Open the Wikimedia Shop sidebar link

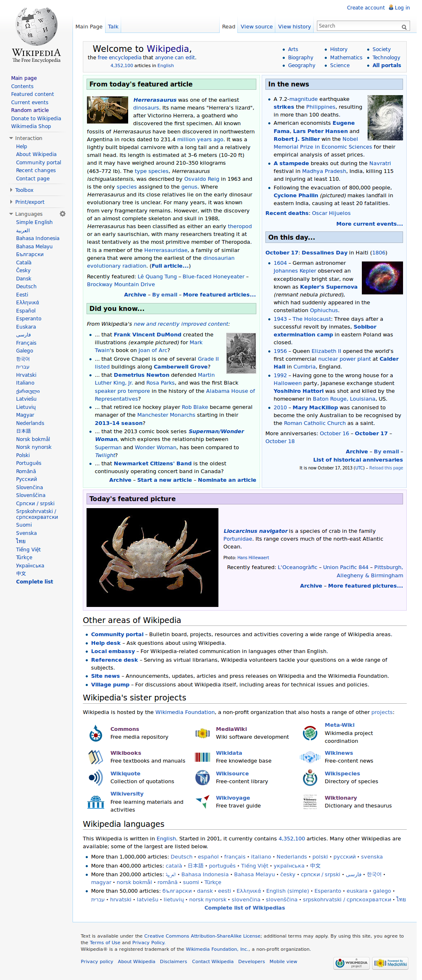pos(31,126)
